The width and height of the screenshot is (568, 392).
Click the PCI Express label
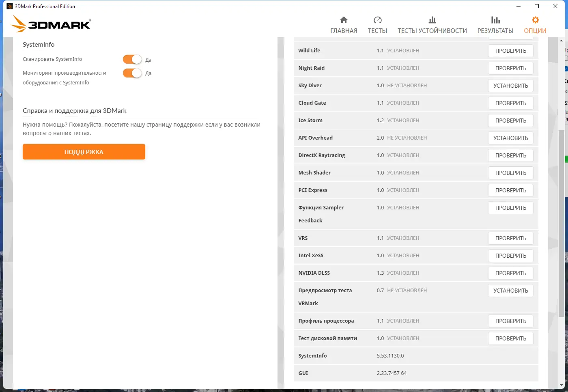(313, 190)
